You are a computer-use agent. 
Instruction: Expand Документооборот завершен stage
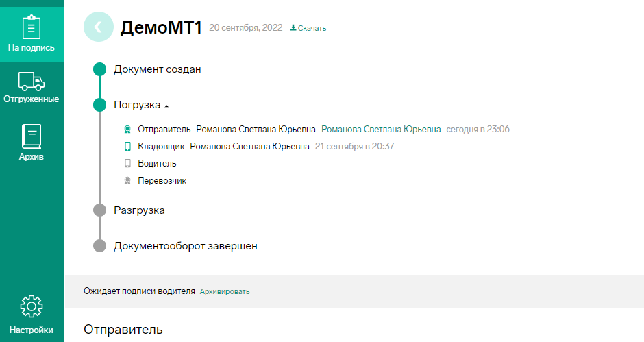coord(186,246)
